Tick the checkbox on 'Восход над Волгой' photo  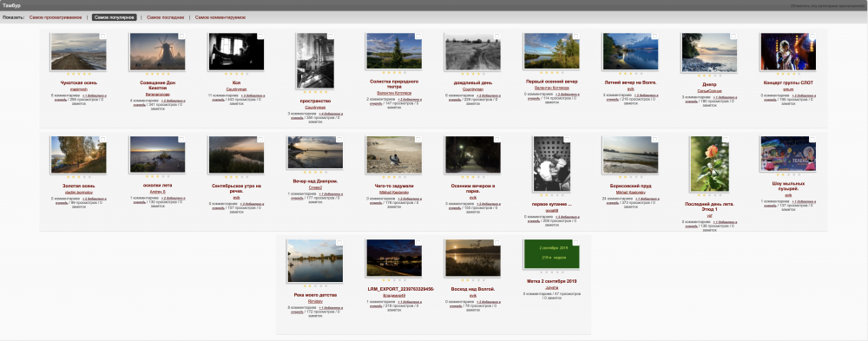coord(497,242)
